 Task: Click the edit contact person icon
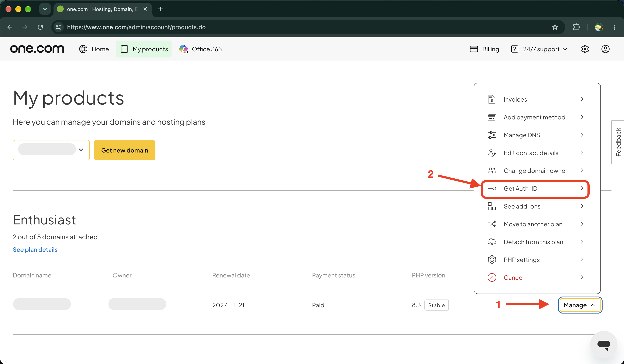[x=492, y=153]
